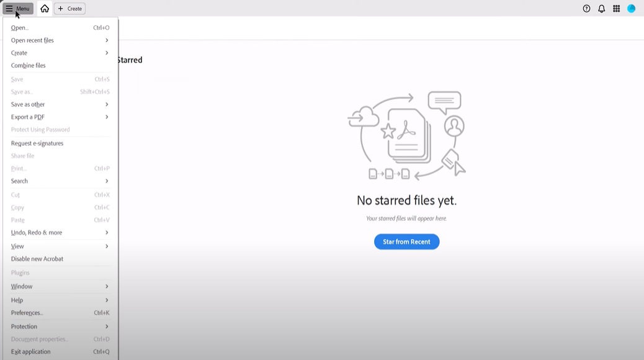The image size is (644, 360).
Task: Click the greyed Save as... entry
Action: [x=60, y=92]
